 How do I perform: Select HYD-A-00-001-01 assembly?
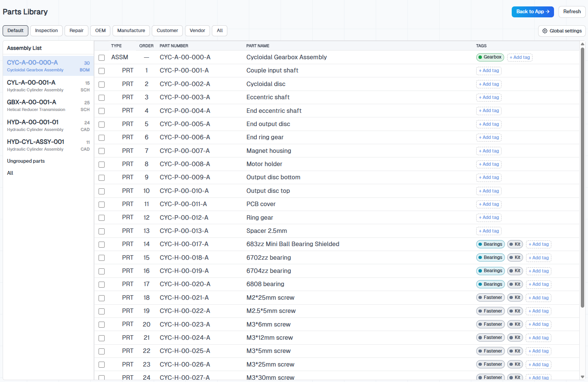pyautogui.click(x=48, y=125)
